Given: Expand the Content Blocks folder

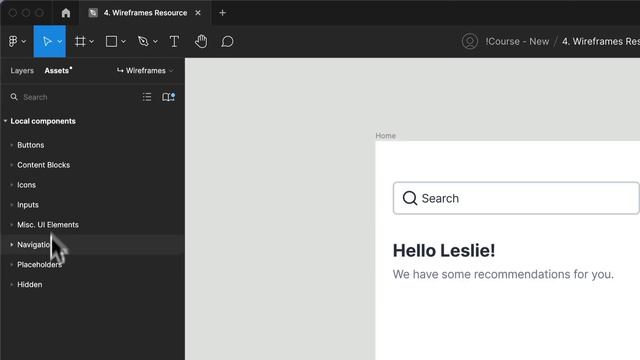Looking at the screenshot, I should click(11, 165).
